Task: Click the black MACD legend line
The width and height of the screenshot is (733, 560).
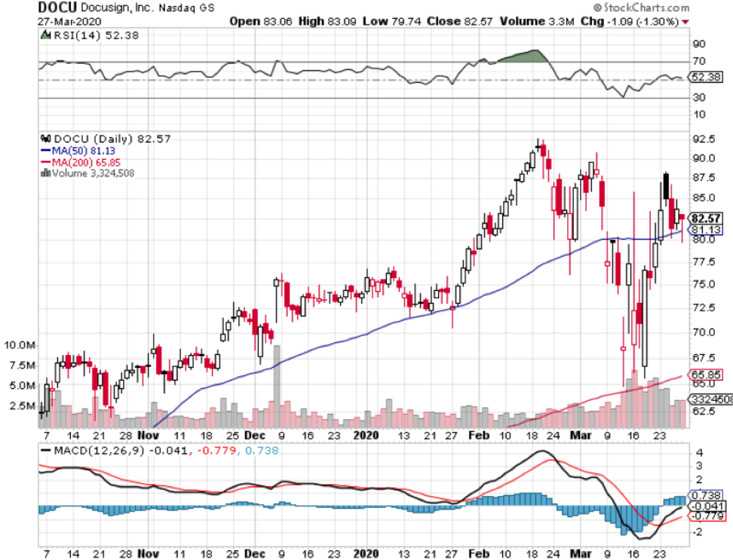Action: pyautogui.click(x=46, y=451)
